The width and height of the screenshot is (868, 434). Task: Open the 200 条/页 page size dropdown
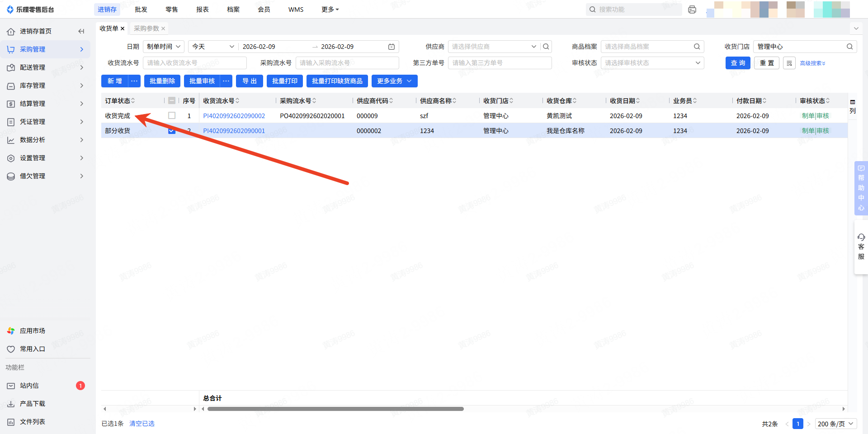tap(836, 424)
